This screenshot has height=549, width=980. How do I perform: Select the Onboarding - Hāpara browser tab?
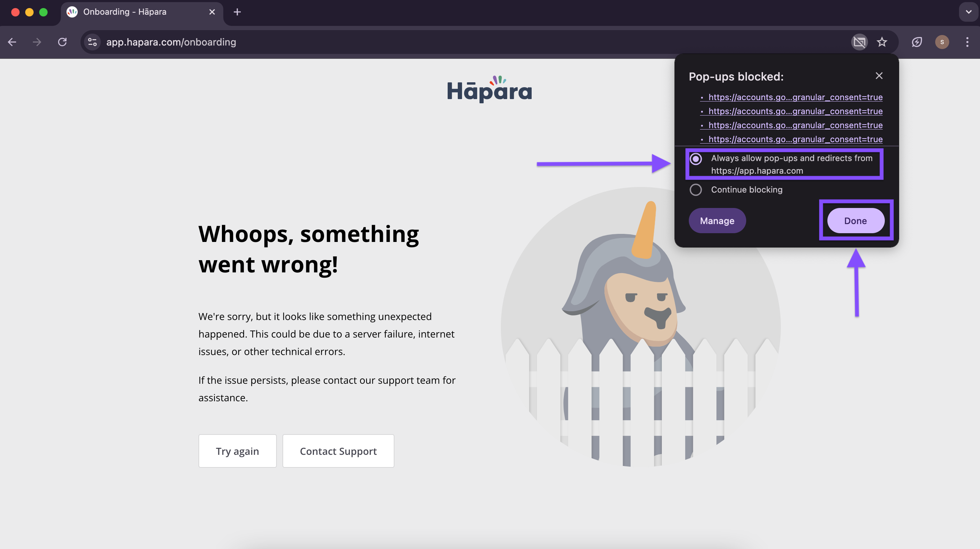(x=141, y=12)
